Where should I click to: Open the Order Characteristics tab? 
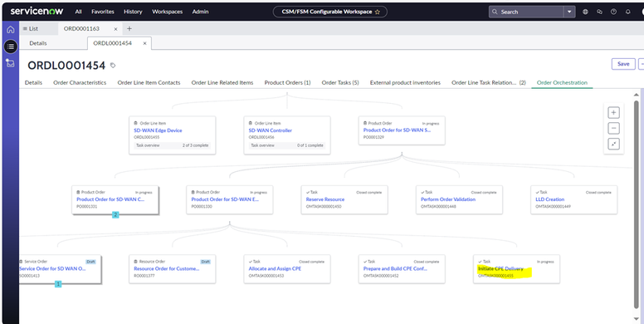point(80,82)
